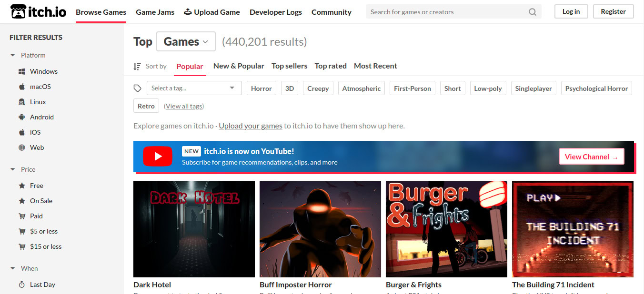Click the itch.io logo
The image size is (644, 294).
coord(39,12)
